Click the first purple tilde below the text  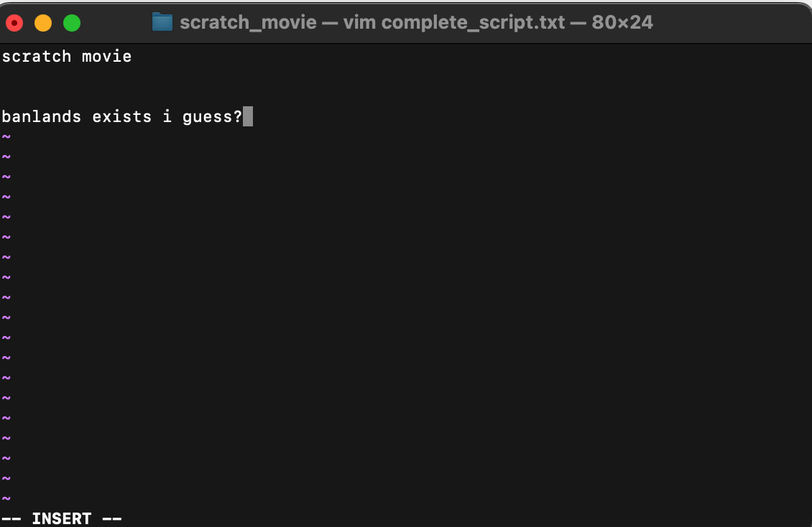pos(6,136)
